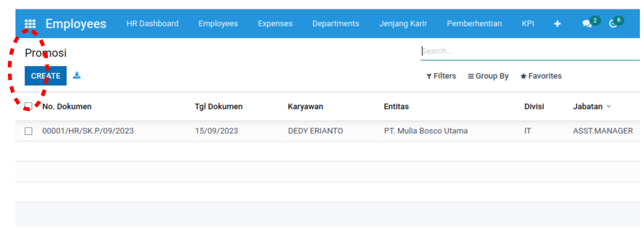The width and height of the screenshot is (644, 231).
Task: Select all rows header checkbox
Action: 29,106
